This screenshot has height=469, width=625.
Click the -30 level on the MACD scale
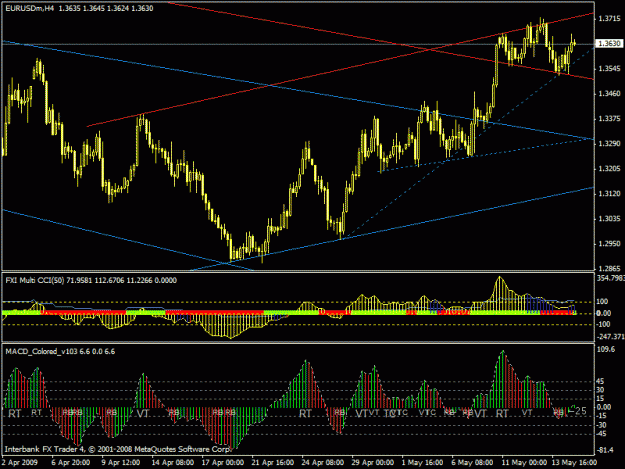602,425
